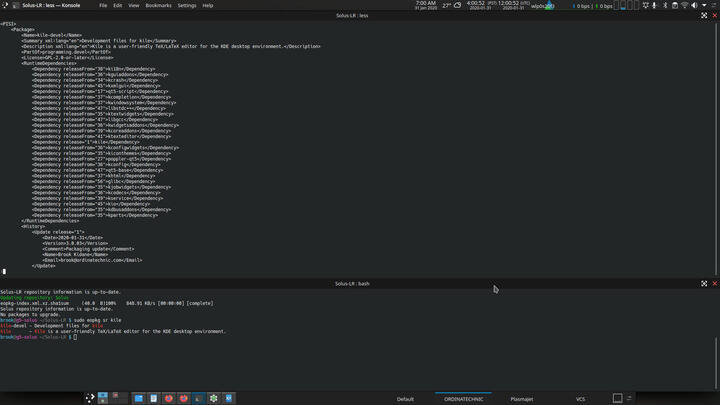Viewport: 720px width, 405px height.
Task: Open the file manager taskbar icon
Action: (139, 398)
